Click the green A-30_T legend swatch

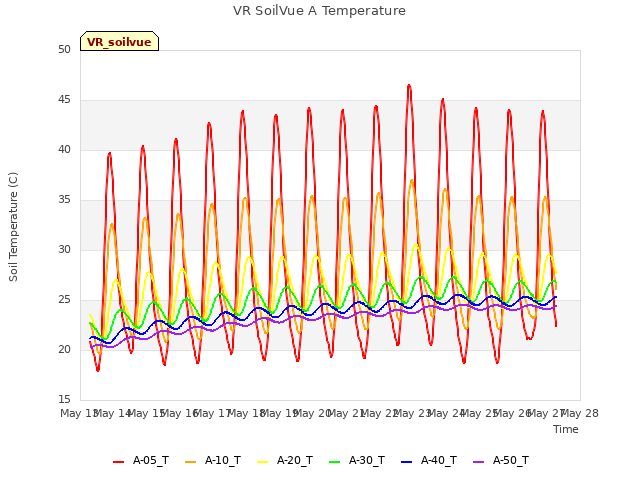point(334,462)
